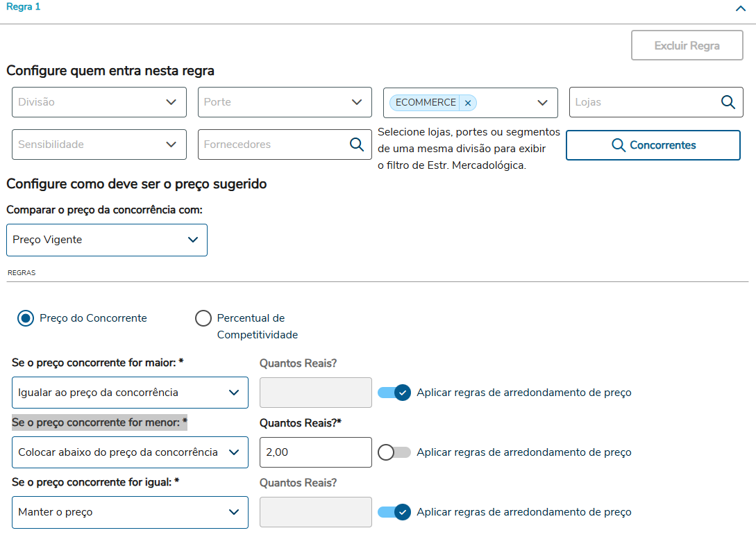Click the search icon in Fornecedores field
Image resolution: width=756 pixels, height=535 pixels.
tap(356, 145)
